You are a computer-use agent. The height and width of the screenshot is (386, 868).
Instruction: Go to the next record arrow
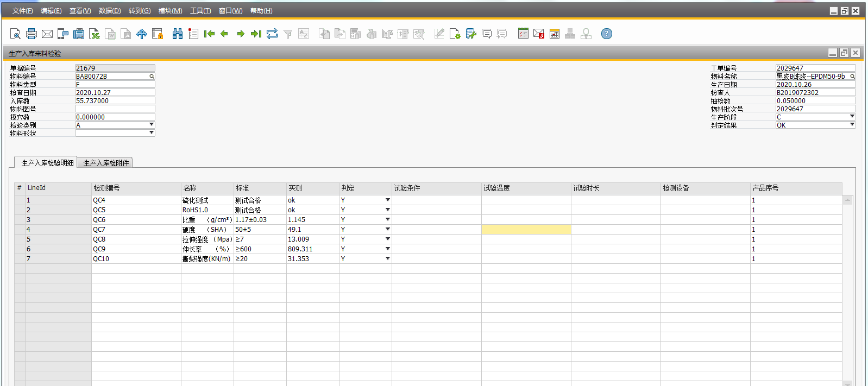pos(241,34)
